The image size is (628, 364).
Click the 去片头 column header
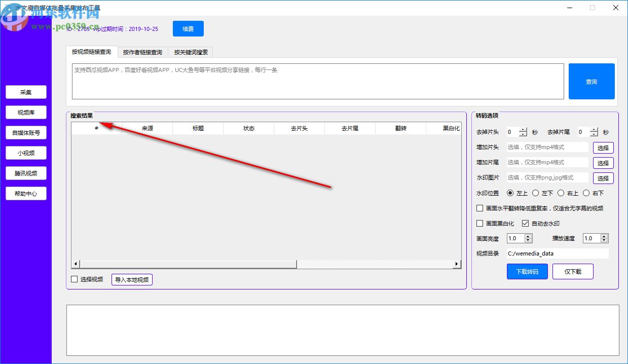(300, 128)
